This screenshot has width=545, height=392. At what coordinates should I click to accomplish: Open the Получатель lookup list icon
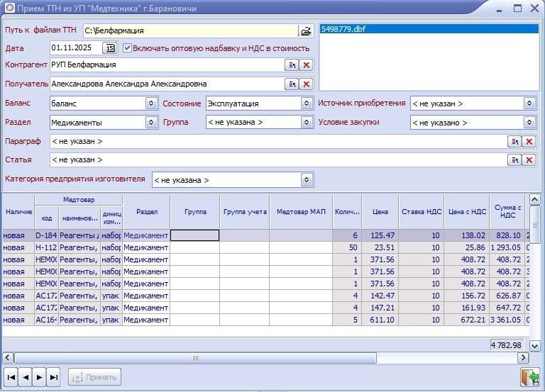[292, 84]
